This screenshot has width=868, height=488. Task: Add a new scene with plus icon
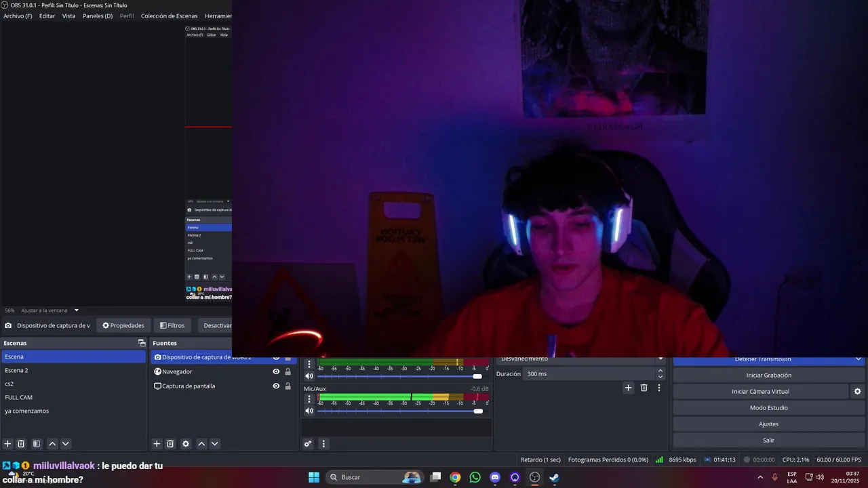8,444
